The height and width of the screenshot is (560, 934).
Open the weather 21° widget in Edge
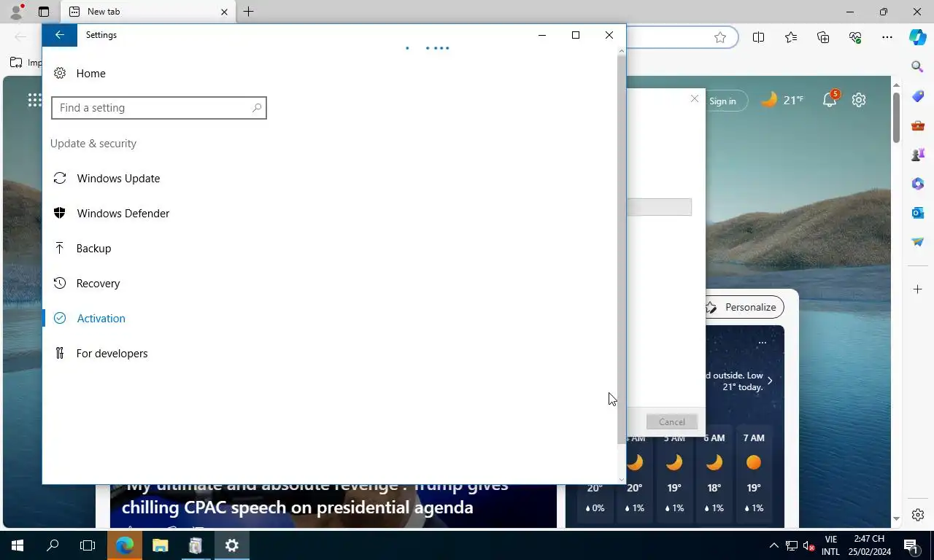(x=782, y=100)
